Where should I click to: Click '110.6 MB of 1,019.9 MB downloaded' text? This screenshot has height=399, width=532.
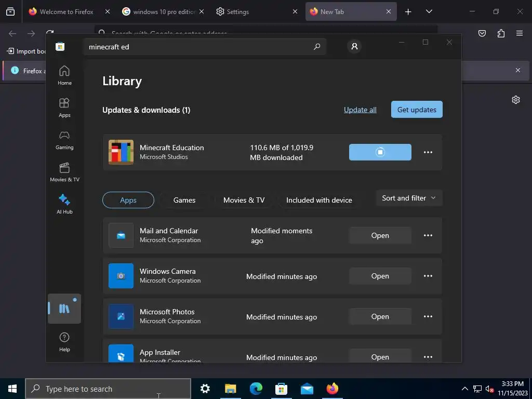pos(282,152)
